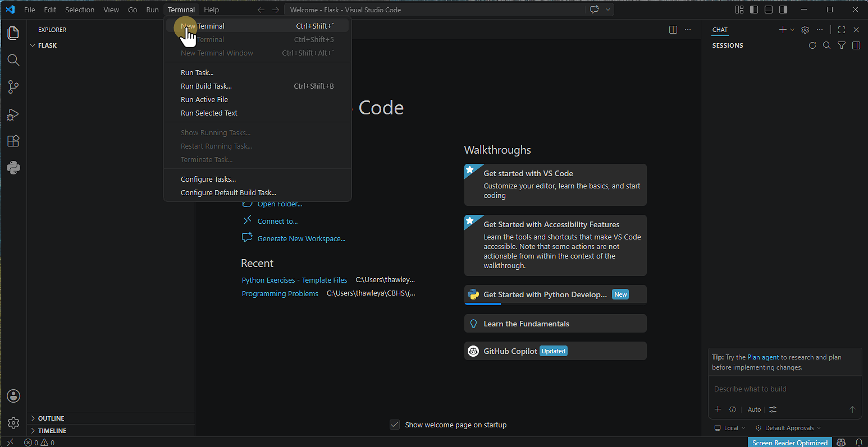The width and height of the screenshot is (868, 447).
Task: Choose New Terminal from the Terminal menu
Action: (x=257, y=26)
